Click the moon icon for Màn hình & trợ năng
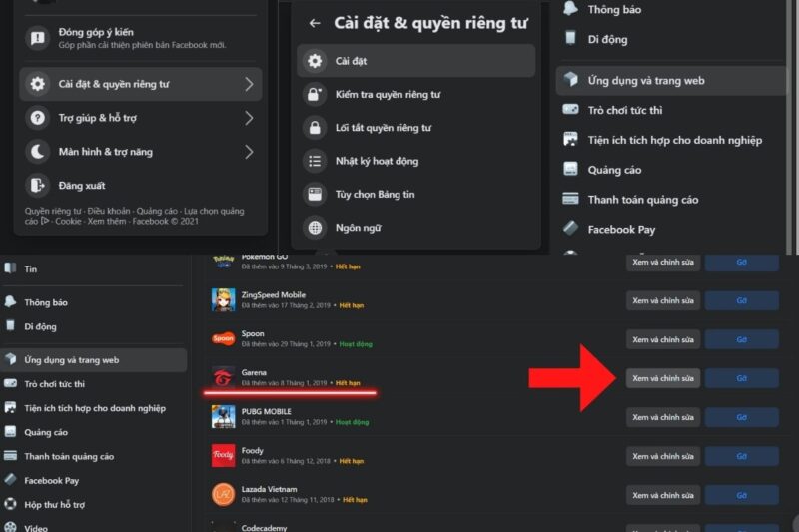This screenshot has height=532, width=799. click(37, 152)
